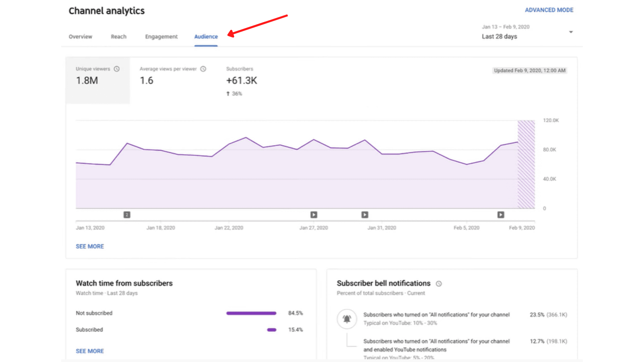Click the hatched incomplete-data area of the chart
644x362 pixels.
[526, 164]
